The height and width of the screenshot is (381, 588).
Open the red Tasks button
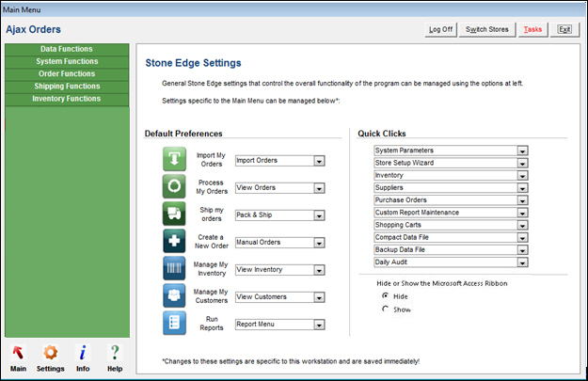pos(532,29)
